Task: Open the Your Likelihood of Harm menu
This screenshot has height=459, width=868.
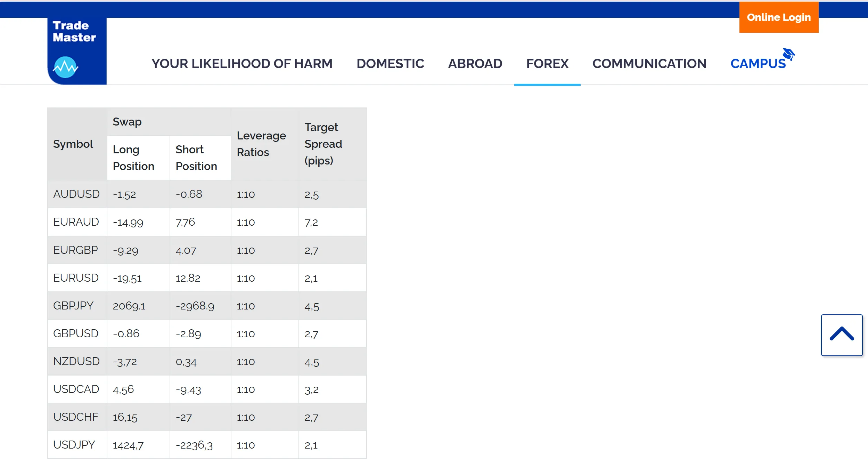Action: click(x=242, y=64)
